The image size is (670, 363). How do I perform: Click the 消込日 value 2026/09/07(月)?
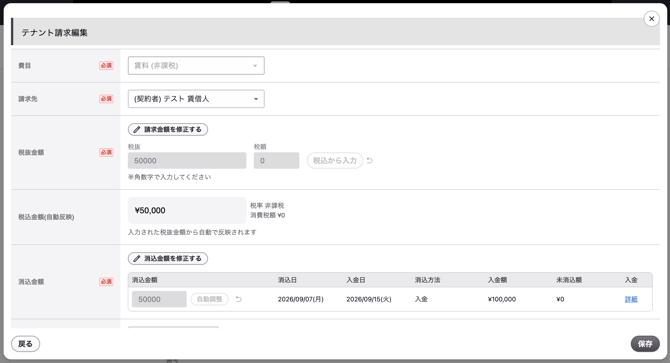tap(300, 299)
